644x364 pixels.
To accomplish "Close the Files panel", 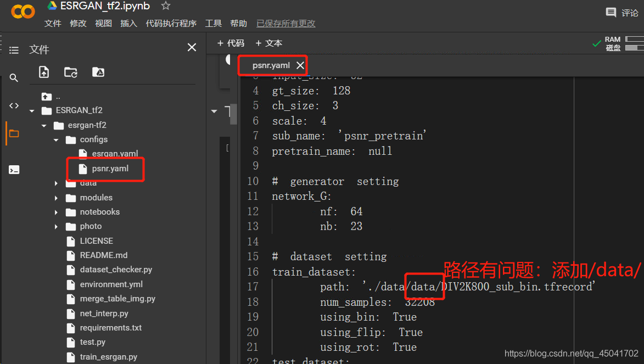I will coord(192,47).
